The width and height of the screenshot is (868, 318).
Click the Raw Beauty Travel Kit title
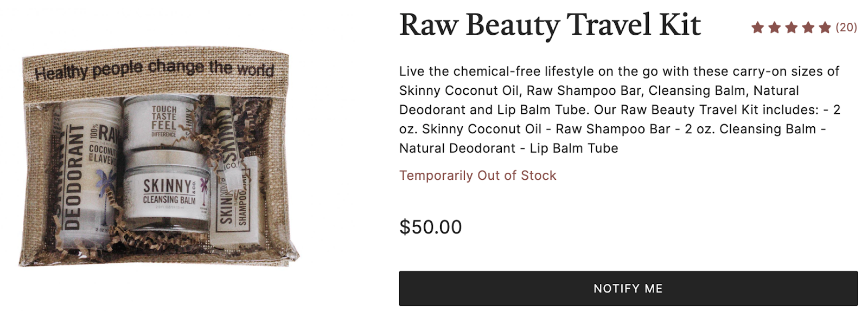550,25
